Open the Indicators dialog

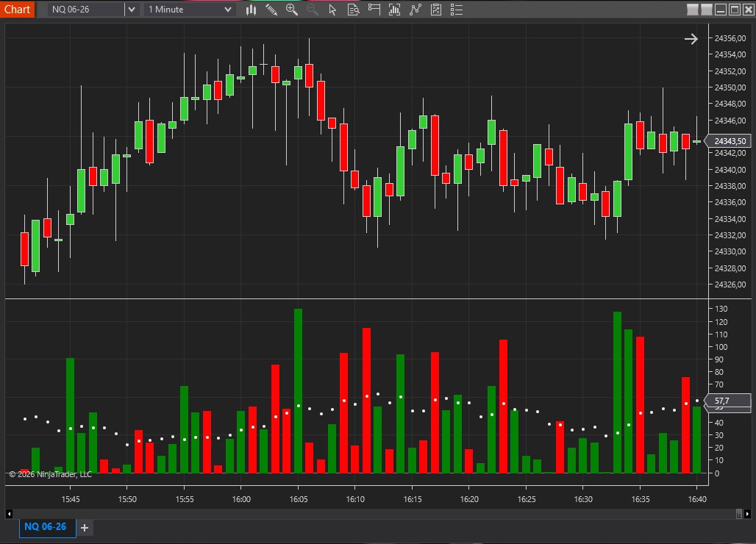tap(416, 10)
